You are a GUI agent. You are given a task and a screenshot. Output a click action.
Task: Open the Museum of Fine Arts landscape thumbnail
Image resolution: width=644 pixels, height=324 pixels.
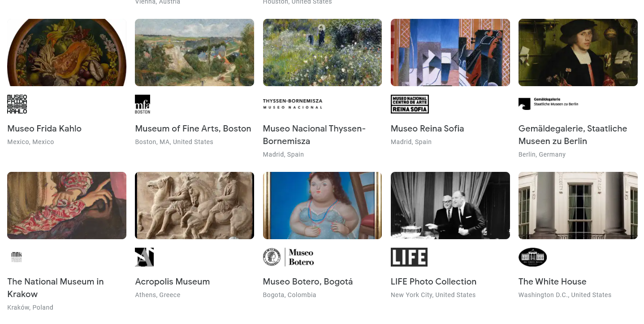[x=194, y=53]
